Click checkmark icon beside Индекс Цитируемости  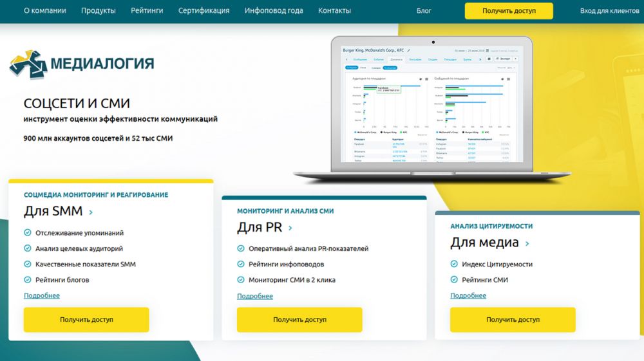point(454,264)
